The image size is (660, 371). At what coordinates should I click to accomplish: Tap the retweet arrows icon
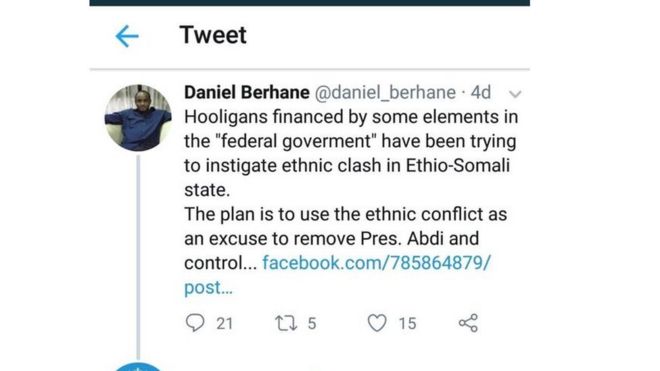(x=286, y=323)
